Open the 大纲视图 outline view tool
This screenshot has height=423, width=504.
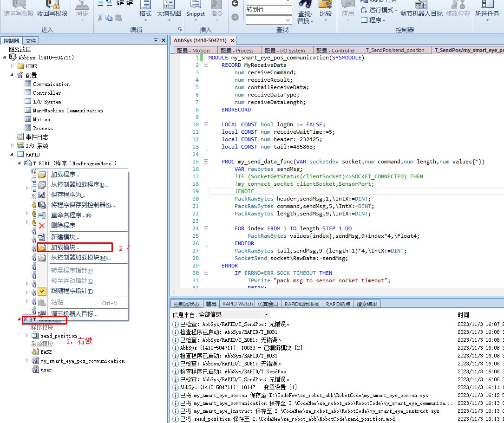point(169,5)
